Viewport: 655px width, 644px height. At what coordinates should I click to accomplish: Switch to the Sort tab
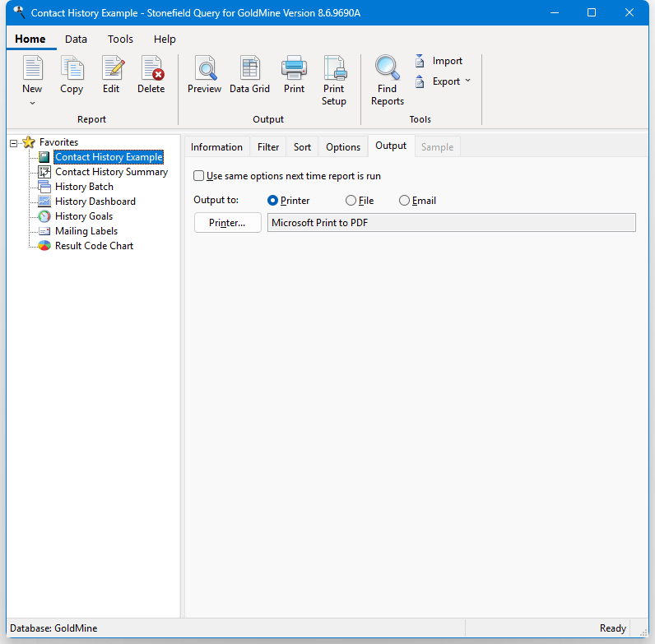coord(302,147)
